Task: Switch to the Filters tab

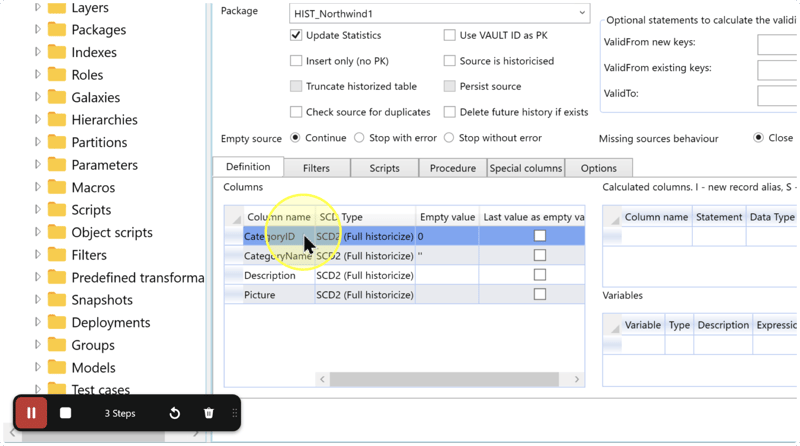Action: tap(316, 168)
